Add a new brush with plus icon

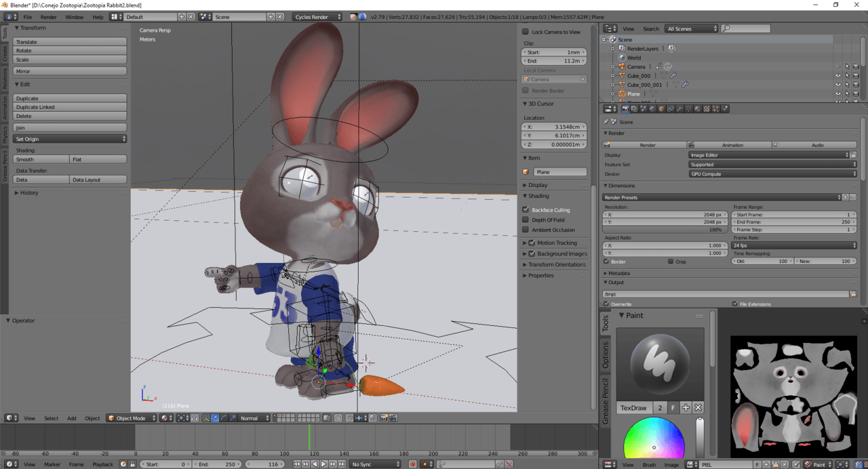tap(686, 407)
